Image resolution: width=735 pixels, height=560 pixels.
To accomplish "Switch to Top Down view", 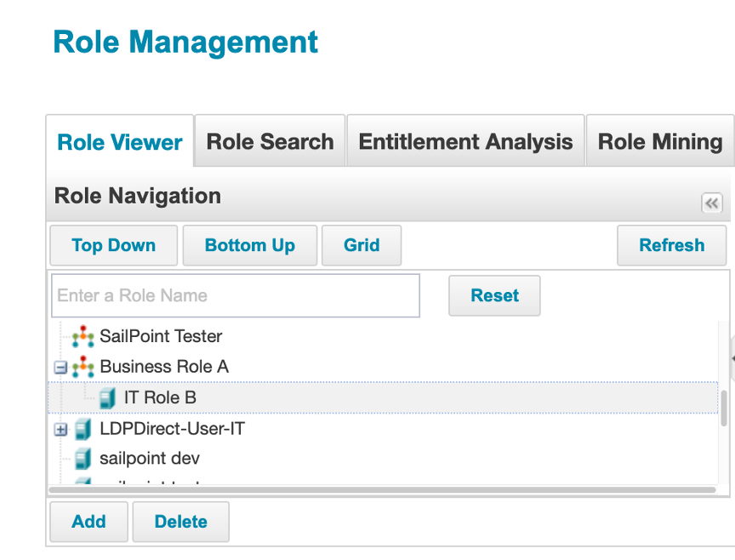I will coord(114,246).
